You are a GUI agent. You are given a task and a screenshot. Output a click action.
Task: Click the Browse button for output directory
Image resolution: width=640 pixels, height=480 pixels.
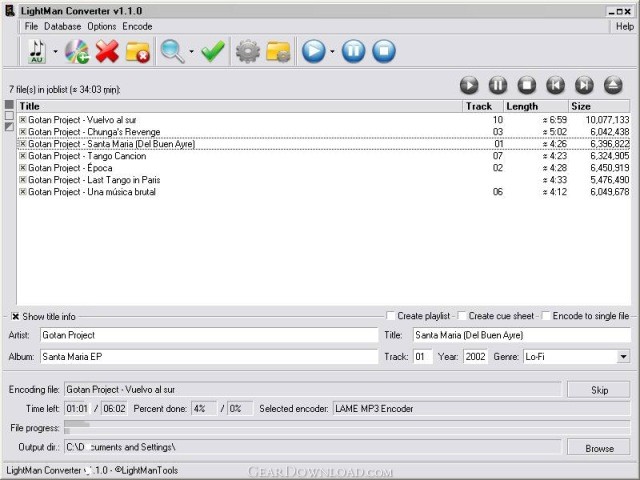click(x=598, y=448)
